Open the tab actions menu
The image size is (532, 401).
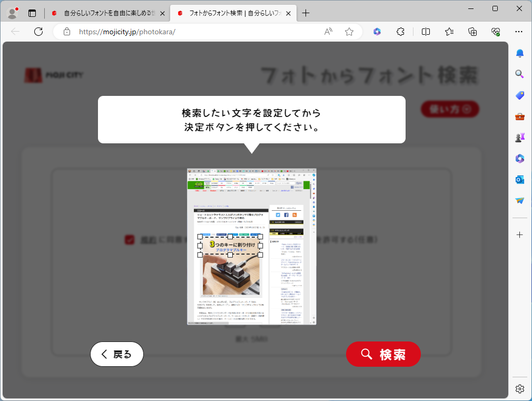32,13
